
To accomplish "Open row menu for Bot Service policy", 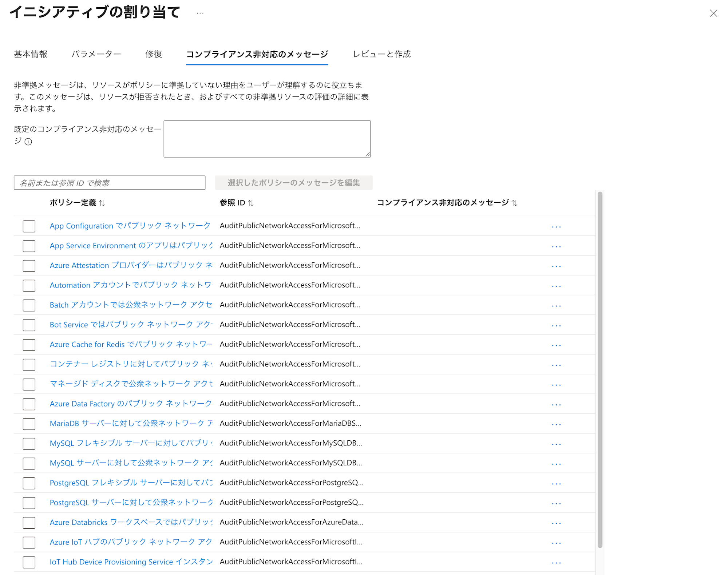I will coord(556,325).
